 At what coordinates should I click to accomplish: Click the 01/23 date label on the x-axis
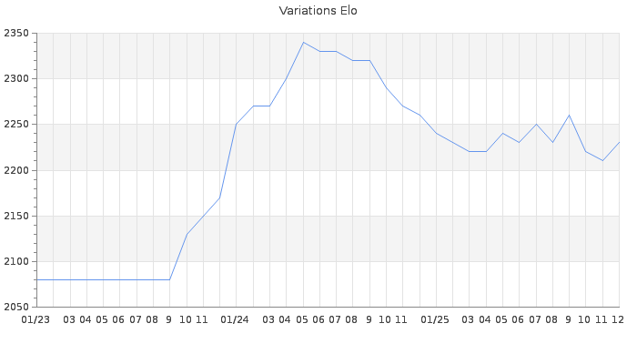tap(35, 319)
